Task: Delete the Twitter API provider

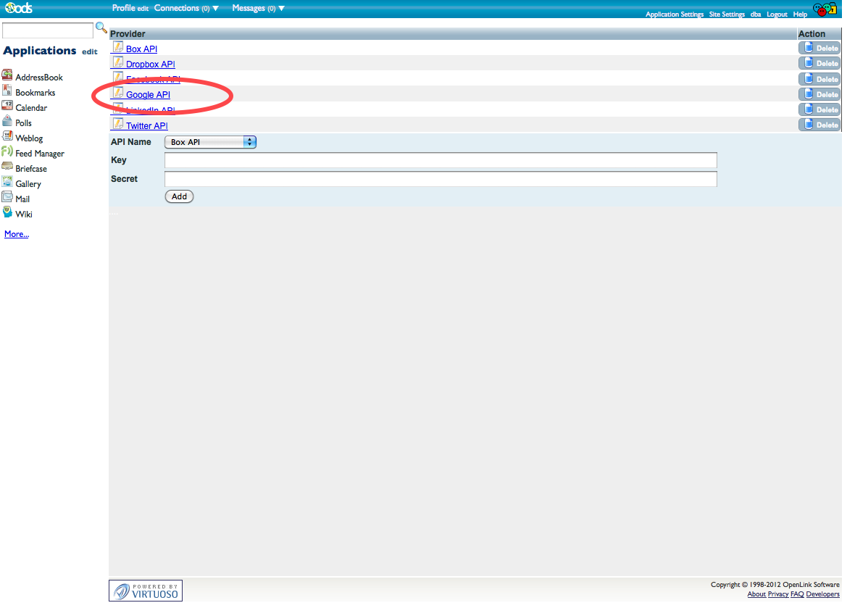Action: tap(819, 125)
